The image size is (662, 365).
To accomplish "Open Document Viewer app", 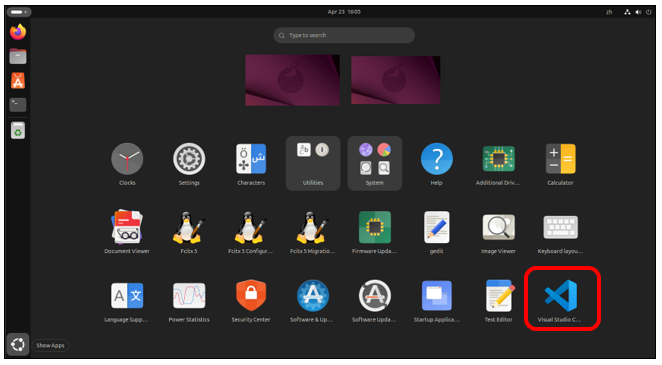I will pos(127,232).
